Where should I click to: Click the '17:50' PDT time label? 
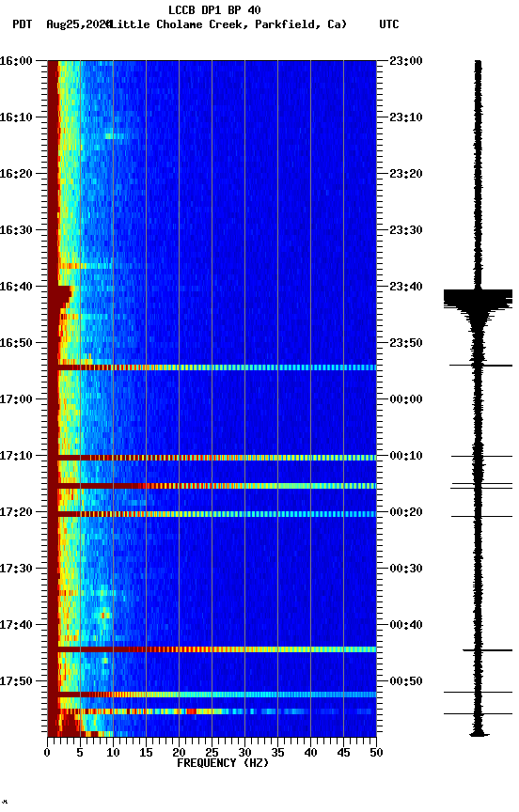point(16,682)
